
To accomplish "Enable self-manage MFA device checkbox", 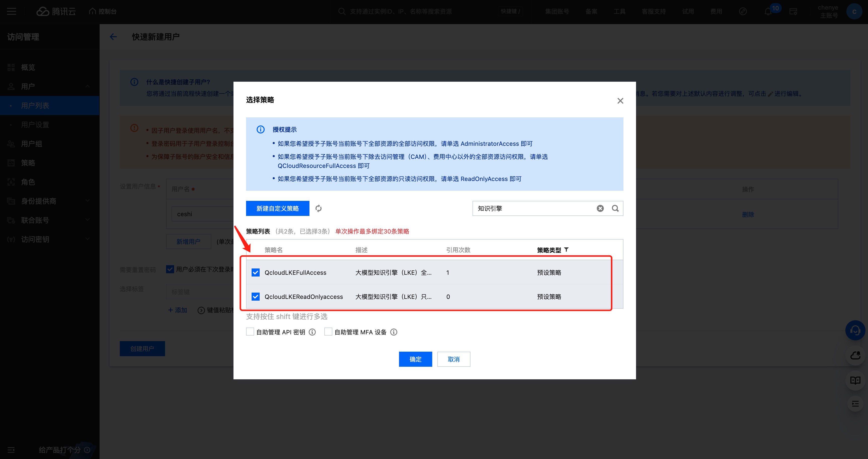I will coord(328,332).
